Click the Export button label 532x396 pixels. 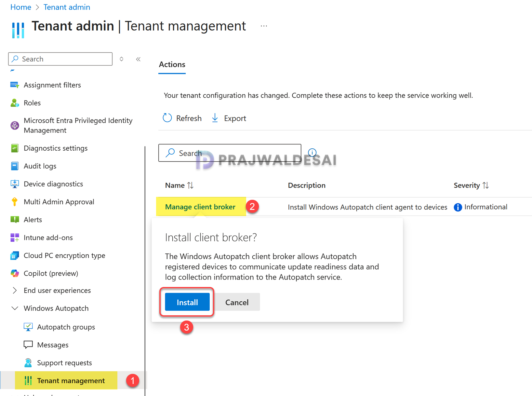(x=235, y=118)
